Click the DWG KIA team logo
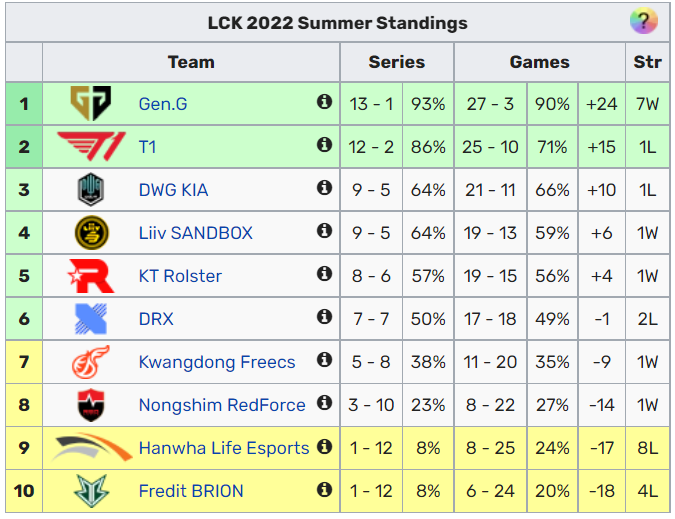The height and width of the screenshot is (519, 675). click(x=91, y=189)
